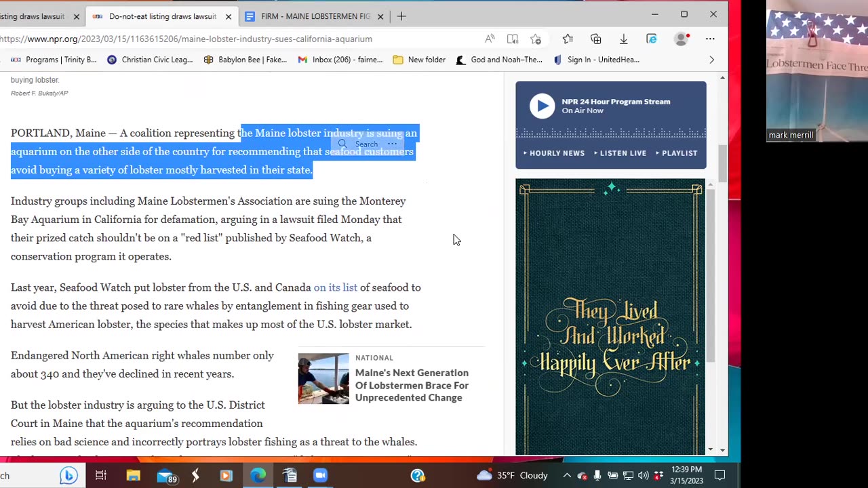Click the 'Robert F. Bukaty/AP' photo credit
This screenshot has height=488, width=868.
tap(39, 93)
